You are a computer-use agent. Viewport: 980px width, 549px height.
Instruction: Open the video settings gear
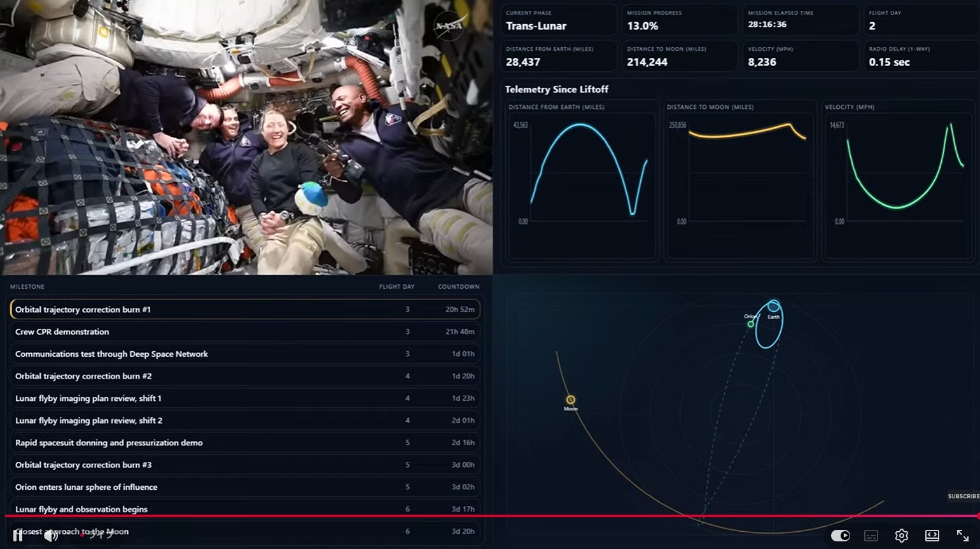(x=902, y=535)
